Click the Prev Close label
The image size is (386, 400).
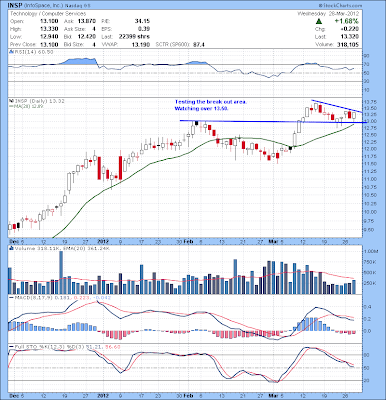coord(22,44)
